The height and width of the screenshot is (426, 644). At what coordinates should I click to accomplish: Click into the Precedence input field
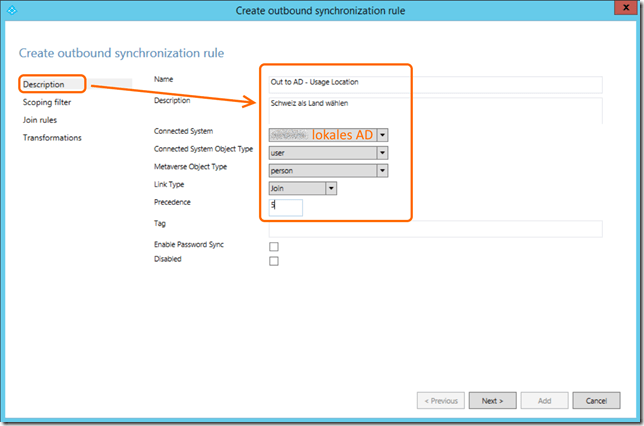[285, 207]
